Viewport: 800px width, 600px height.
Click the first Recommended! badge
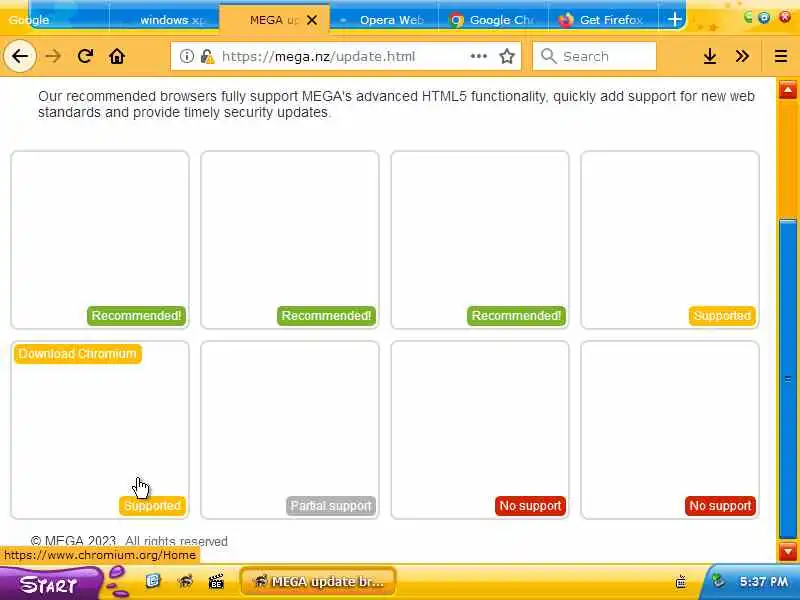(x=136, y=316)
